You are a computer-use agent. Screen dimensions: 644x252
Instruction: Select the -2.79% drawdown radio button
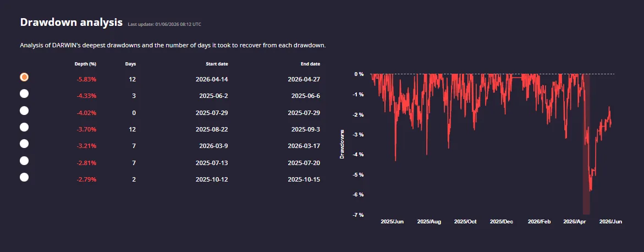coord(24,177)
